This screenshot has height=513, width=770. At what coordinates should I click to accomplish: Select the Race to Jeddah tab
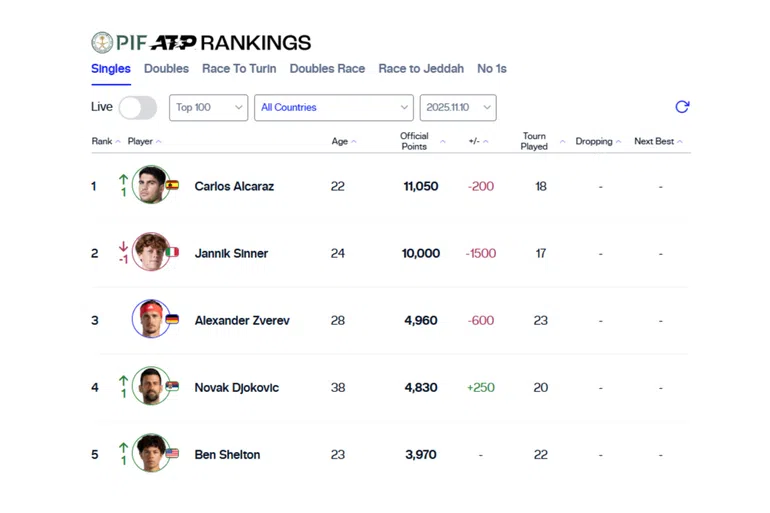coord(421,69)
